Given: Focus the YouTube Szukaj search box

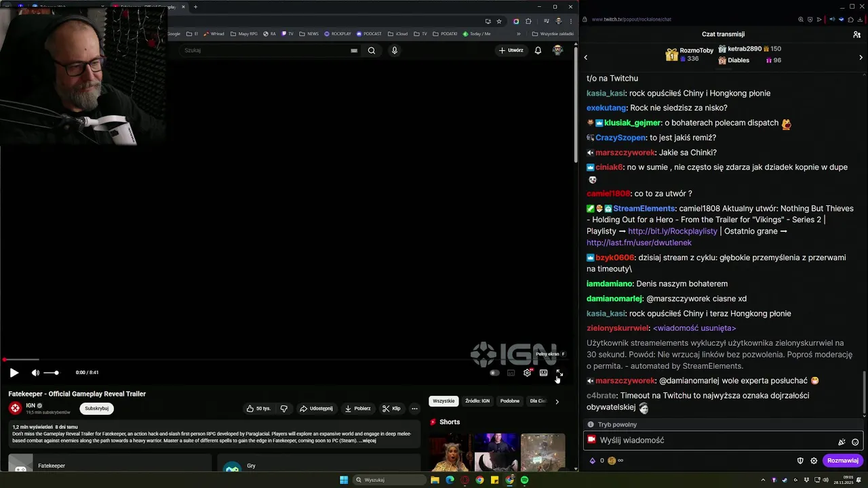Looking at the screenshot, I should (264, 50).
